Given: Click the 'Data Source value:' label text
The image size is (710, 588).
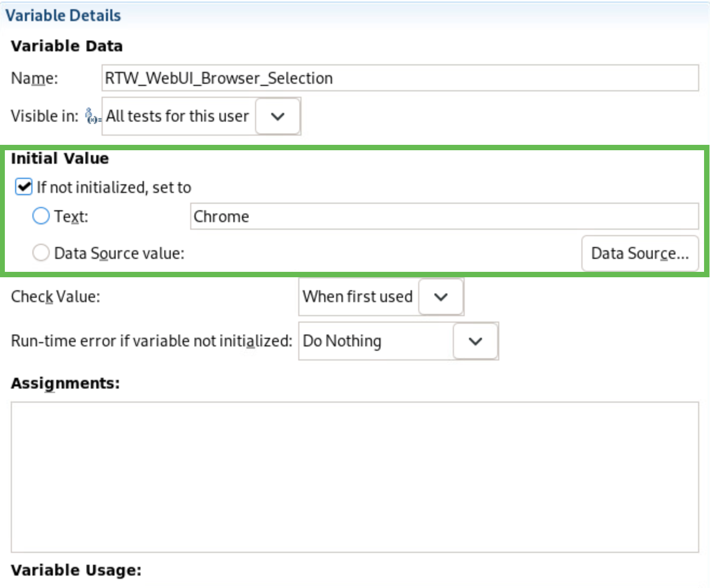Looking at the screenshot, I should click(119, 253).
